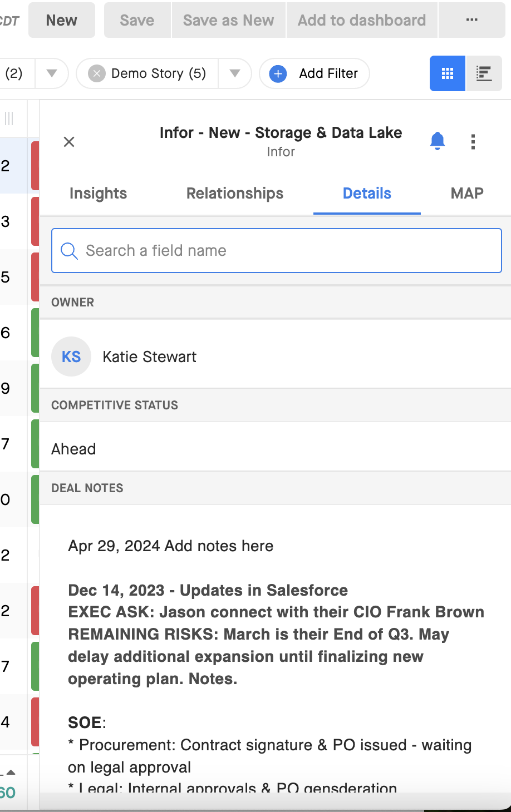Close the Infor deal details panel
This screenshot has width=511, height=812.
[x=68, y=142]
